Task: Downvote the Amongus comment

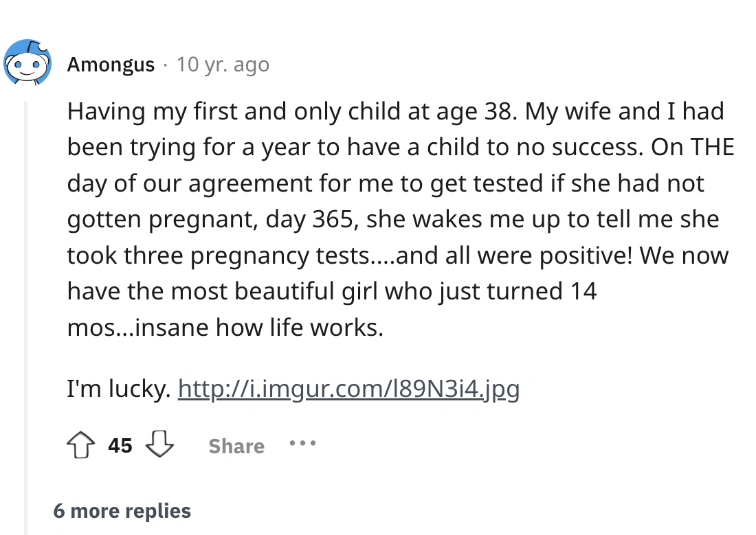Action: click(159, 446)
